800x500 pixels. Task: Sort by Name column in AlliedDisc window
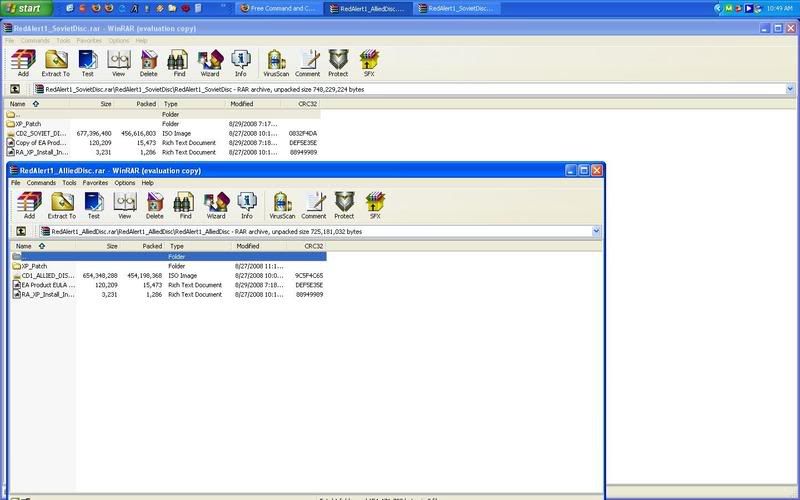pos(43,246)
